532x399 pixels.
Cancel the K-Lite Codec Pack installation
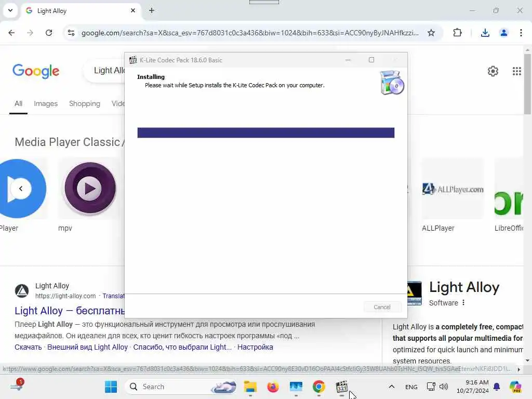[382, 307]
